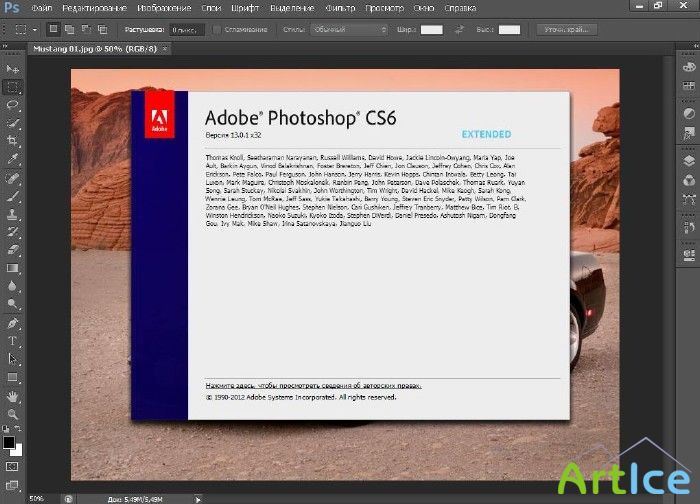The image size is (700, 504).
Task: Swap foreground and background colors
Action: coord(18,429)
